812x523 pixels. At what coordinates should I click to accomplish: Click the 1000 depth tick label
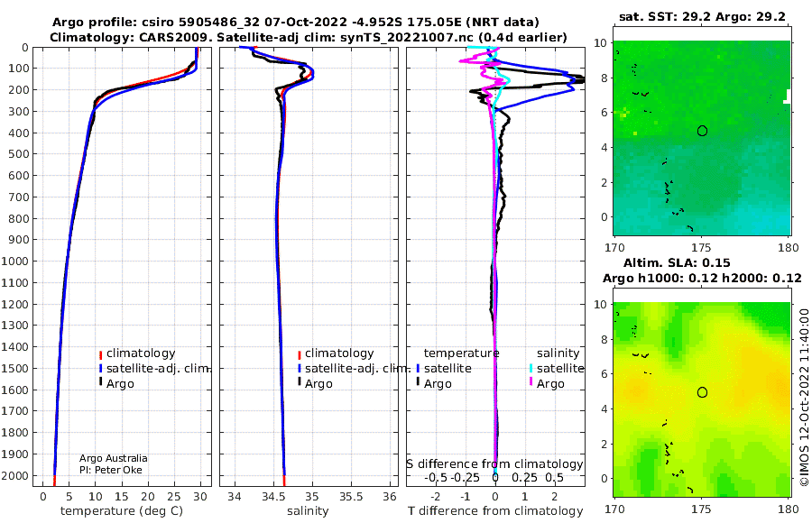tap(15, 261)
